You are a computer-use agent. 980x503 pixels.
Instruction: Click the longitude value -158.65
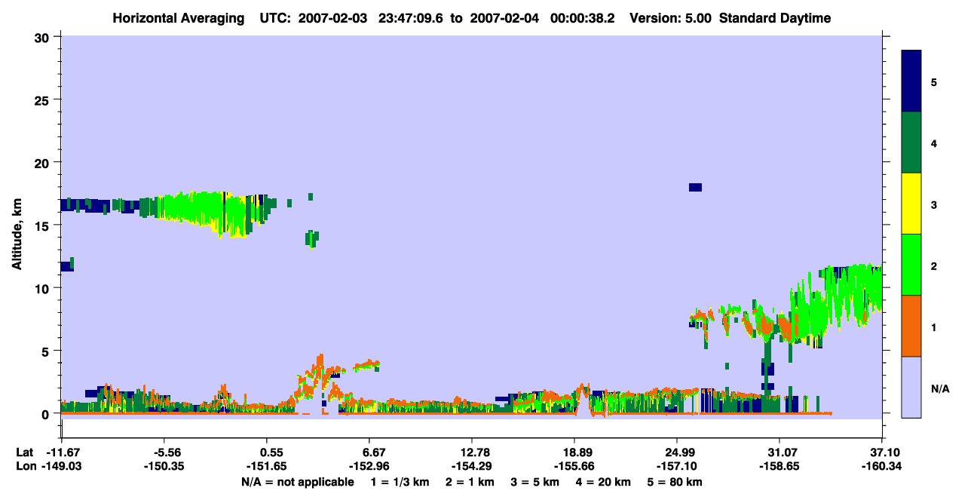pyautogui.click(x=779, y=466)
